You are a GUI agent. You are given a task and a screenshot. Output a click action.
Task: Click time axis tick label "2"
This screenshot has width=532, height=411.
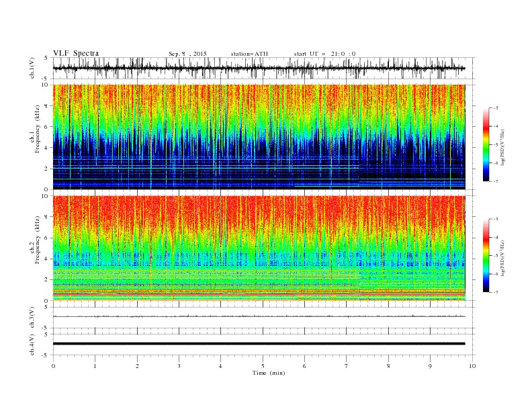coord(137,366)
